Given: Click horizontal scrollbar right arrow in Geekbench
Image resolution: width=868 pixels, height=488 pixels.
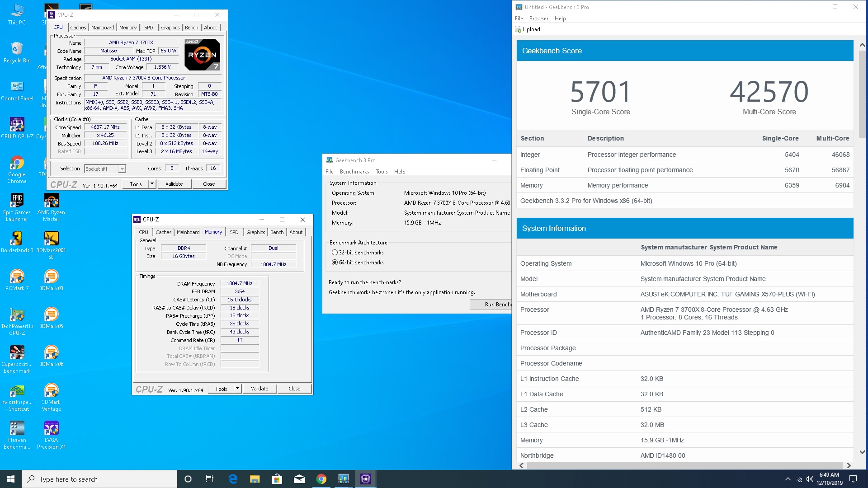Looking at the screenshot, I should [x=849, y=465].
